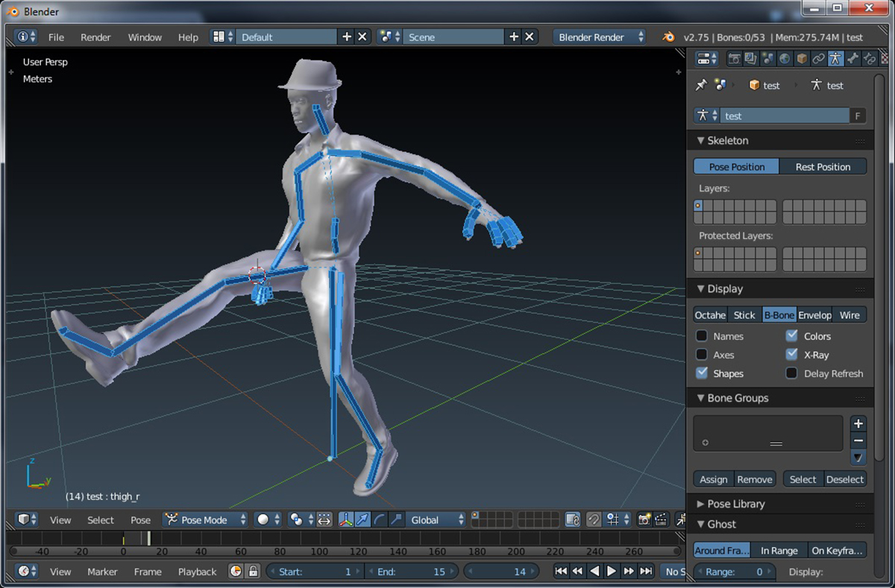Viewport: 895px width, 588px height.
Task: Open the World properties globe icon
Action: 785,59
